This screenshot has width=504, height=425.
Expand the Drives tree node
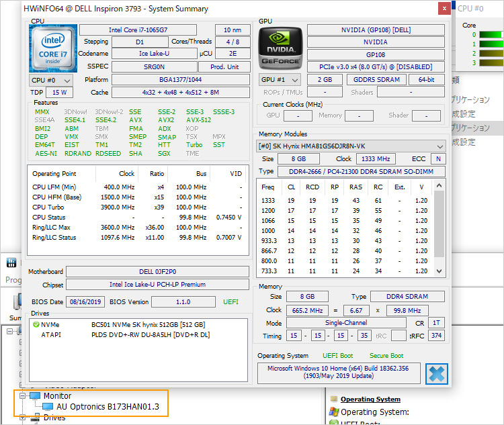[22, 418]
